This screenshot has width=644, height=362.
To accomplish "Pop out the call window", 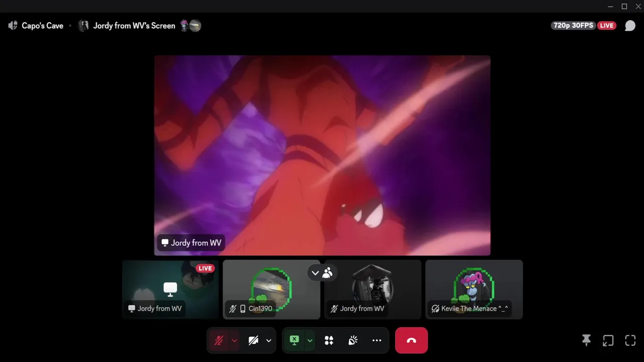I will pyautogui.click(x=608, y=340).
